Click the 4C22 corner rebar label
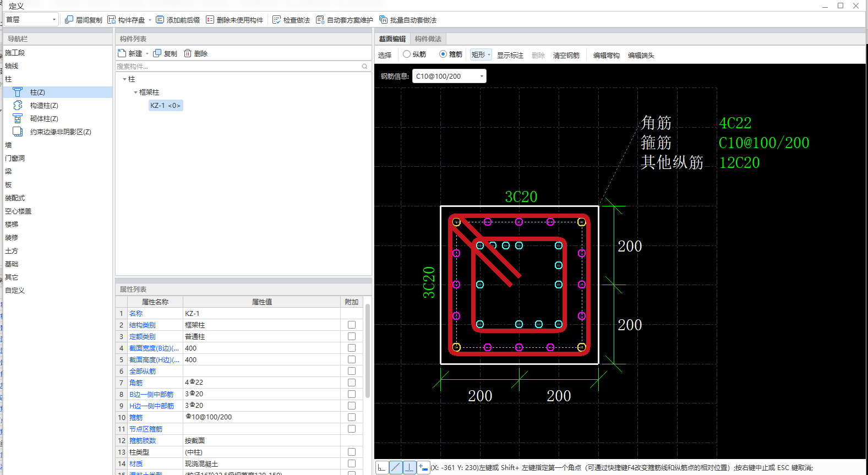This screenshot has width=868, height=475. pos(735,123)
